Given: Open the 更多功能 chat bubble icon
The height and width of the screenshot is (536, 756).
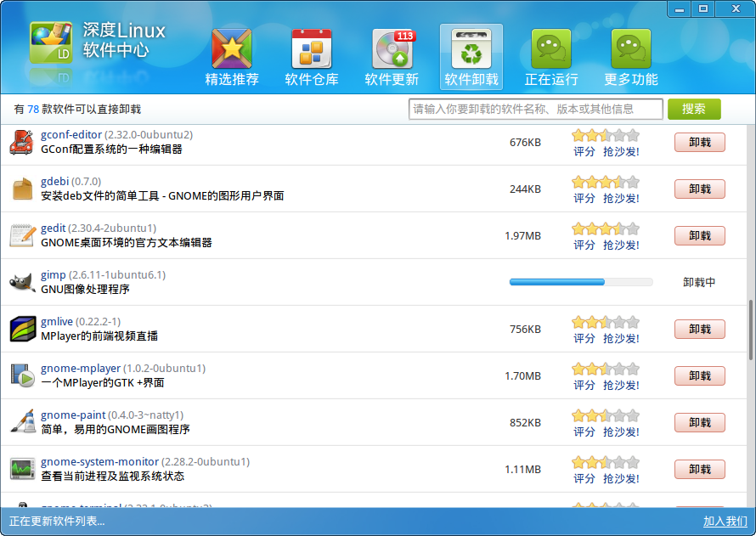Looking at the screenshot, I should (x=631, y=48).
